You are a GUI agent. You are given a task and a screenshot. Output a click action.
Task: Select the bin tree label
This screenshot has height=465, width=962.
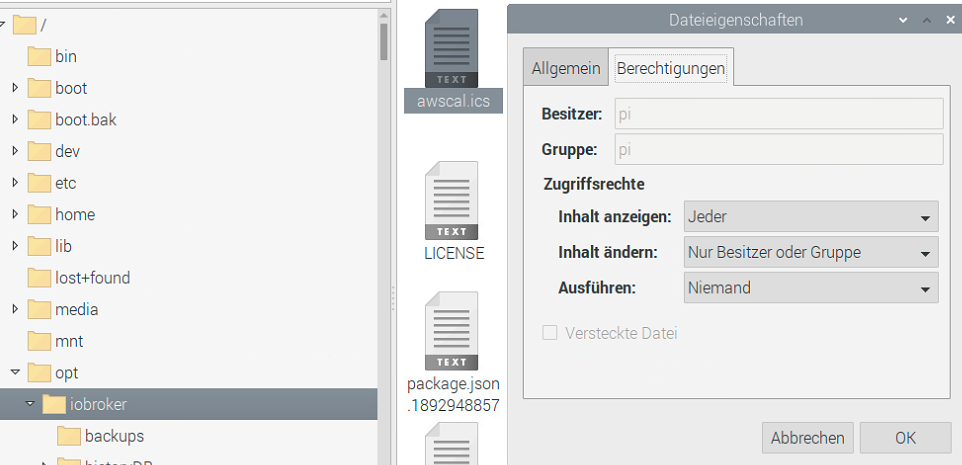66,56
